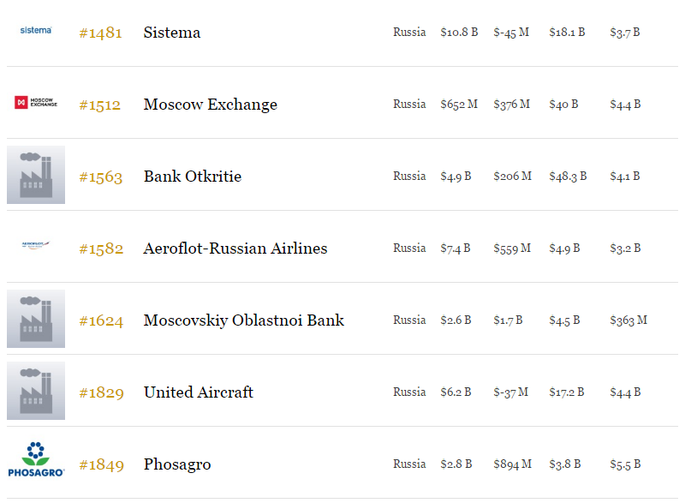Click rank #1829 for United Aircraft
Screen dimensions: 697x503
(101, 393)
